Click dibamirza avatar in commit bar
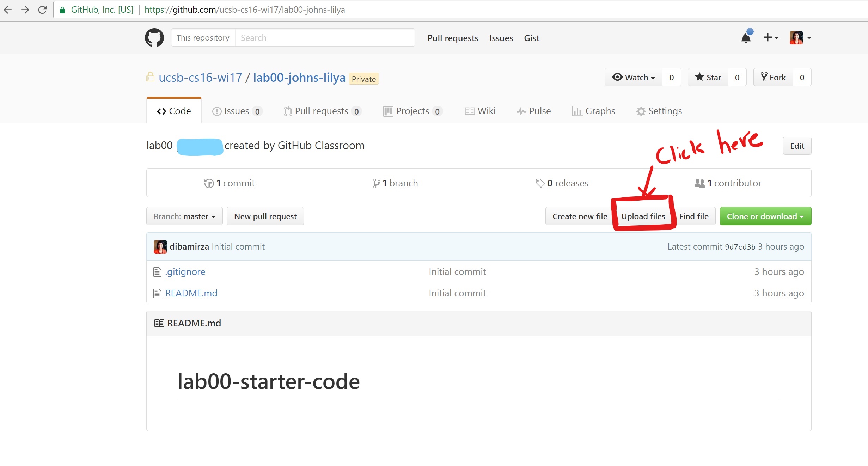The image size is (868, 466). point(160,247)
